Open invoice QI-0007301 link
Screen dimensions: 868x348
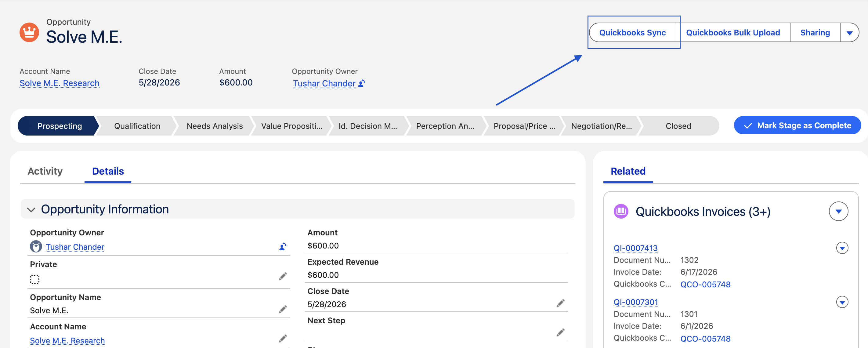tap(636, 302)
